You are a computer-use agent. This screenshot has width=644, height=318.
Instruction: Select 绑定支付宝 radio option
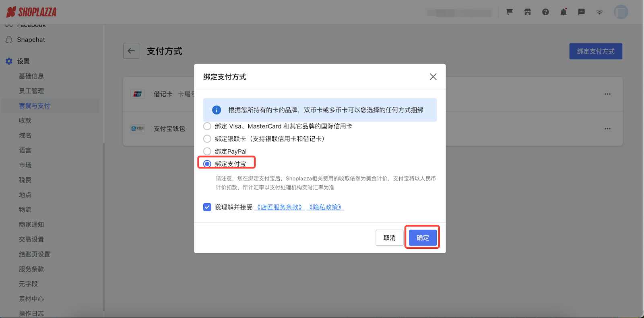(207, 164)
